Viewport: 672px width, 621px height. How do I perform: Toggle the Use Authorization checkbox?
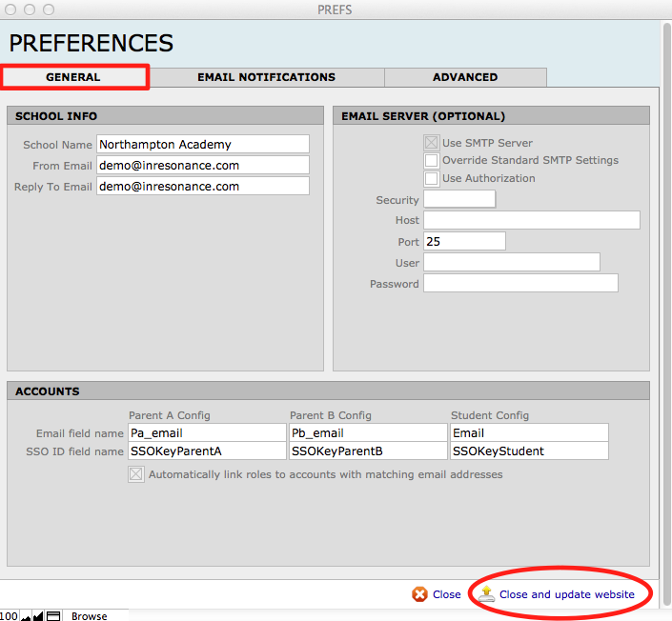[x=431, y=178]
